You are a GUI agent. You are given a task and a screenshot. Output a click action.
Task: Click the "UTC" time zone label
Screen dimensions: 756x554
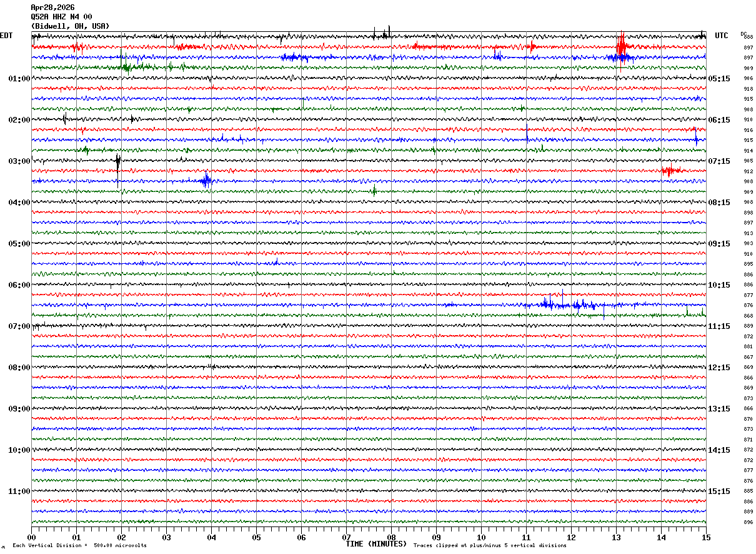pyautogui.click(x=722, y=36)
